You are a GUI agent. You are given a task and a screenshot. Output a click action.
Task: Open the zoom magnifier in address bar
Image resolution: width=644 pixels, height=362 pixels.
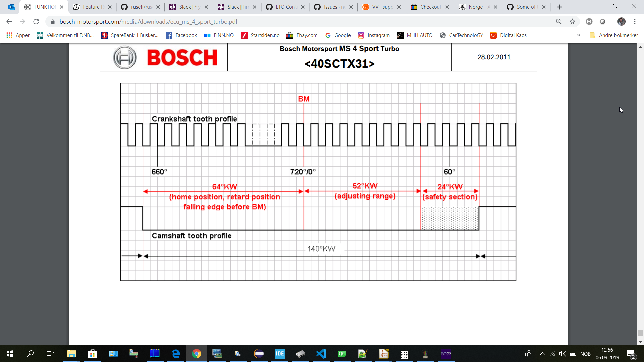559,22
